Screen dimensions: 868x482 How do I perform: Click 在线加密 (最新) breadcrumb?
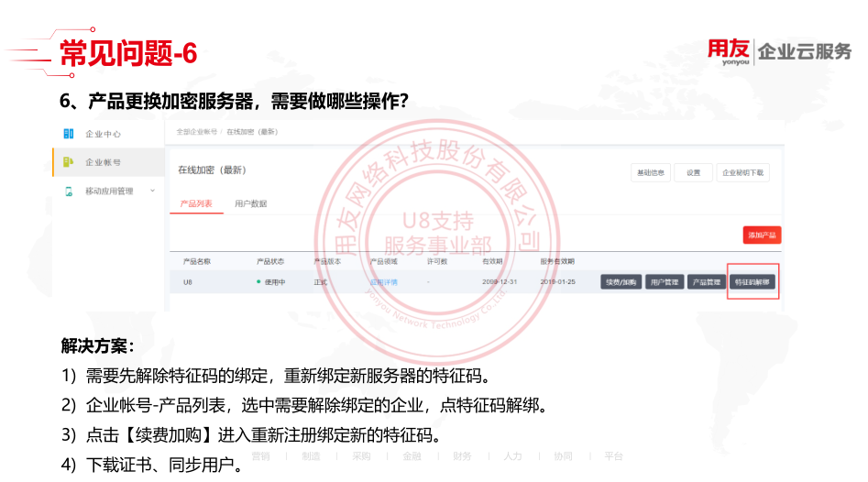point(252,132)
